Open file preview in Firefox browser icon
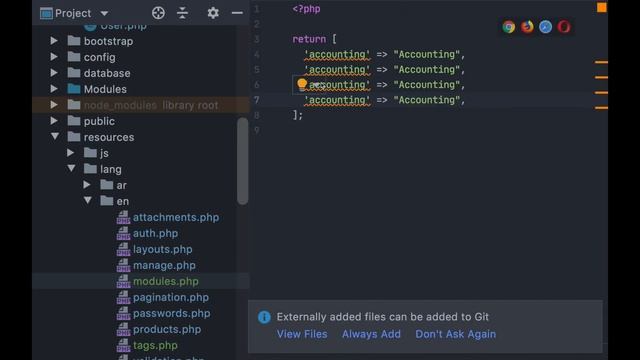 tap(527, 27)
